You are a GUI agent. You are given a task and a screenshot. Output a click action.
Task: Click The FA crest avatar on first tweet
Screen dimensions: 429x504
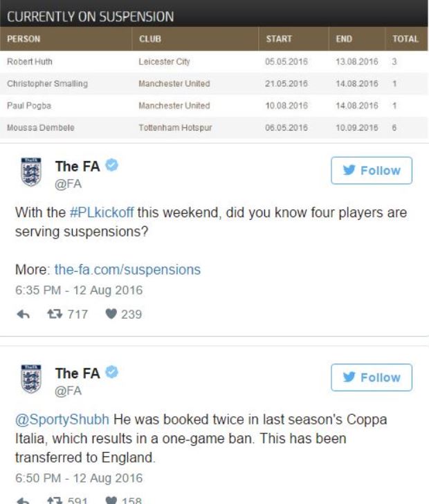(31, 171)
